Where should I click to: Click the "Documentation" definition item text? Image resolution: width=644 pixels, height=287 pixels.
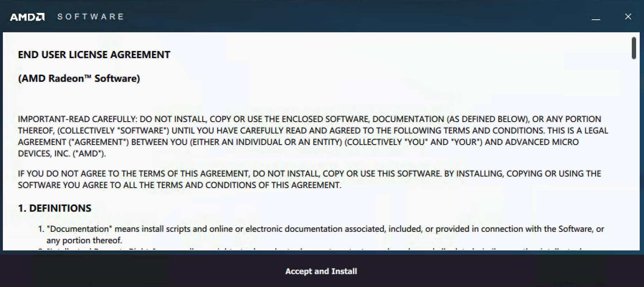325,234
